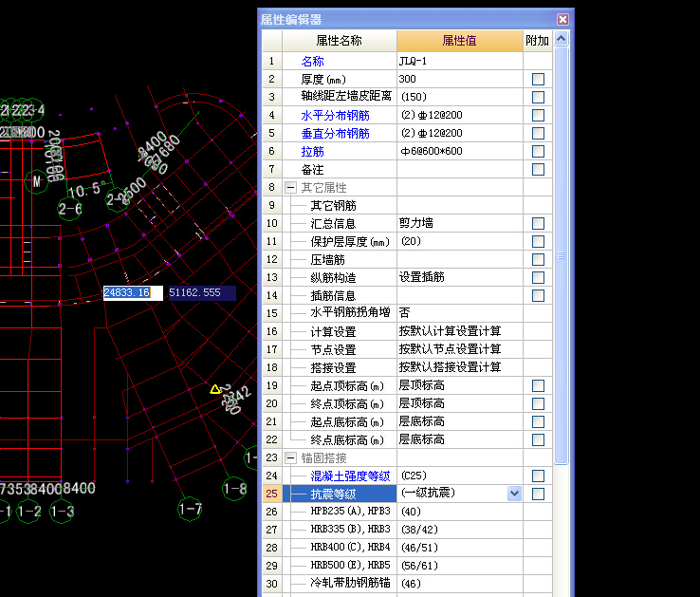Screen dimensions: 700x597
Task: Click the HRB500 anchorage value (56/61)
Action: 459,566
